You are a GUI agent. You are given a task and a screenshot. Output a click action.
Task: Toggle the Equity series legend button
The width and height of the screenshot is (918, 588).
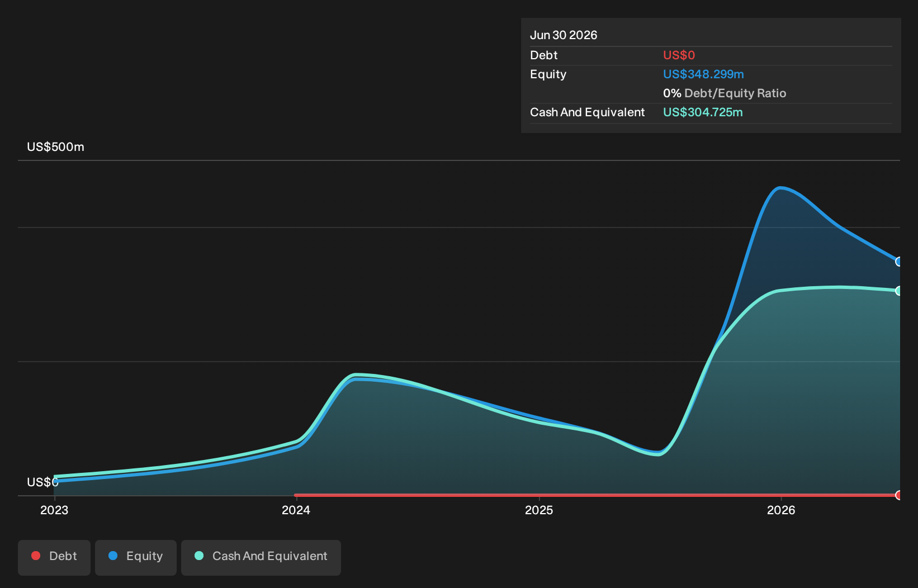coord(136,557)
